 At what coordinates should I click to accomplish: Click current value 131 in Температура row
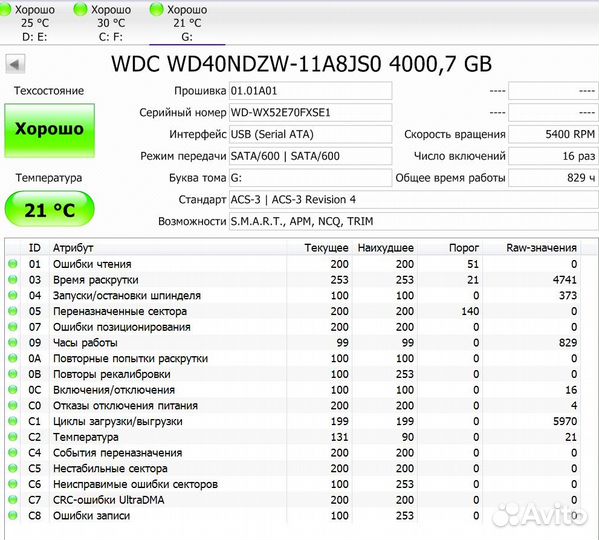pos(339,437)
